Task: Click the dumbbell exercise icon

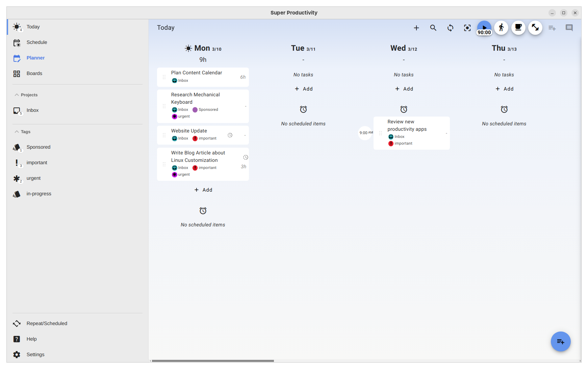Action: pos(535,28)
